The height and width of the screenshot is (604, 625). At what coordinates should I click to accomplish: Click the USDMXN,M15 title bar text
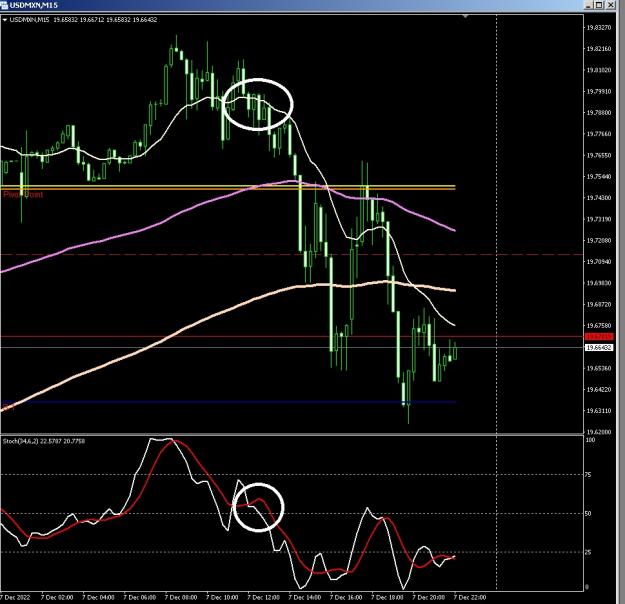33,5
